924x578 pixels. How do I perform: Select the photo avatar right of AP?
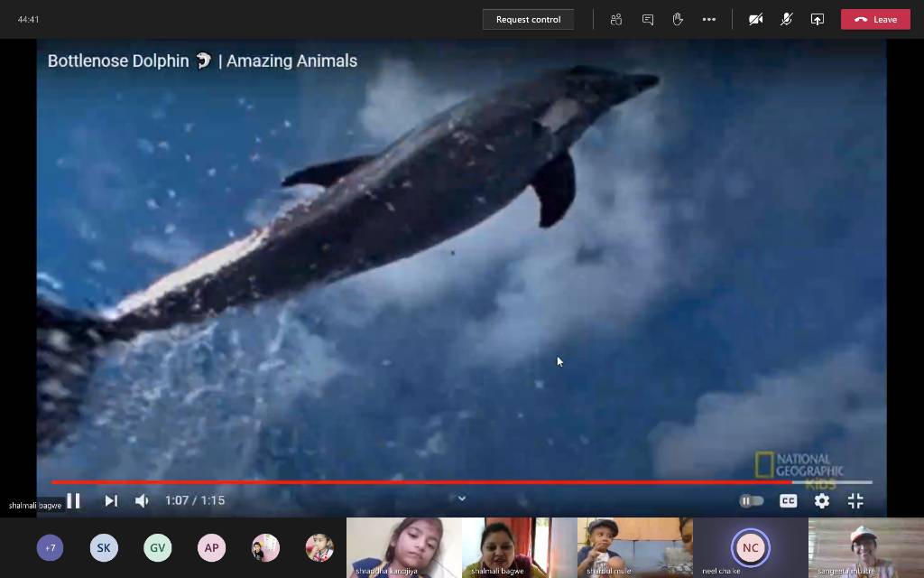[266, 548]
